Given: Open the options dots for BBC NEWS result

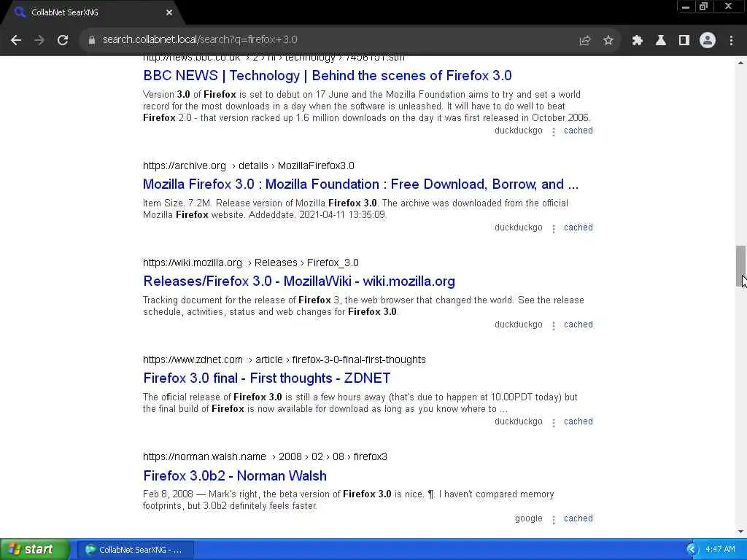Looking at the screenshot, I should tap(554, 132).
